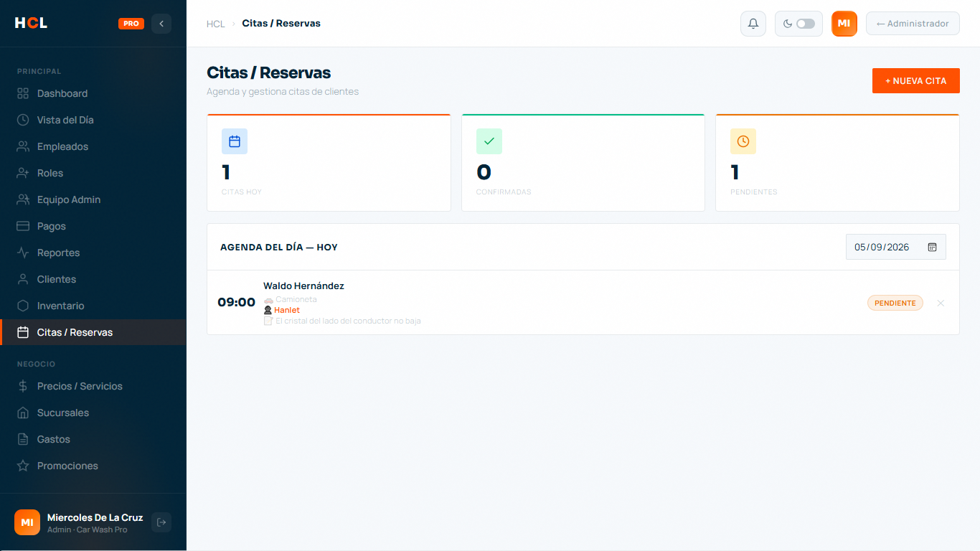Screen dimensions: 980x551
Task: Click the orange MI avatar in top bar
Action: 844,24
